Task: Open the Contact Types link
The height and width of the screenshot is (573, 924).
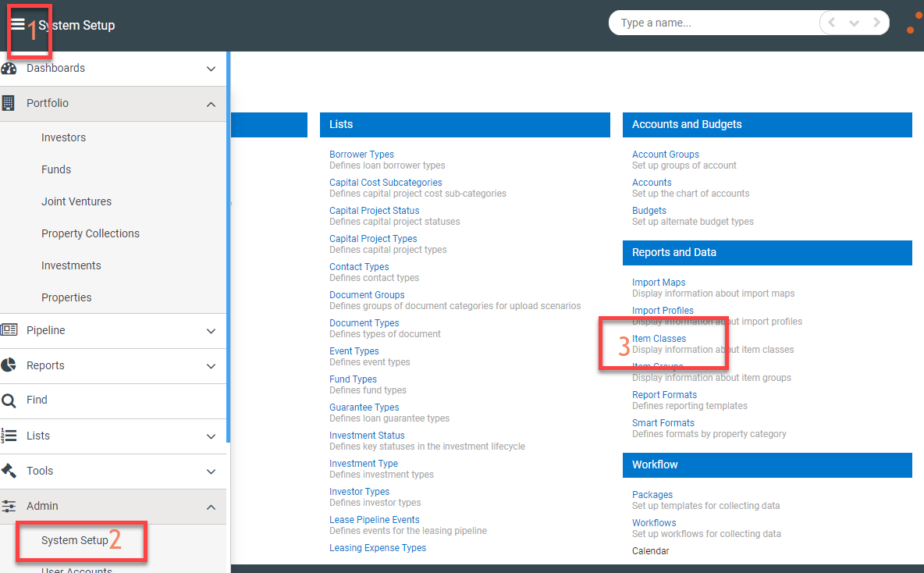Action: [359, 267]
